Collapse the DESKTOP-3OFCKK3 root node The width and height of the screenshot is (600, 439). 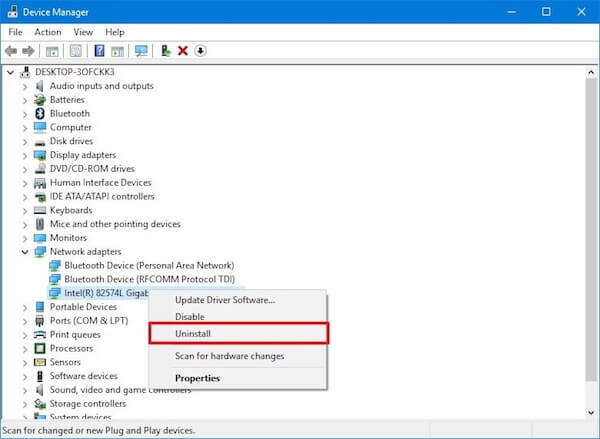[x=10, y=72]
